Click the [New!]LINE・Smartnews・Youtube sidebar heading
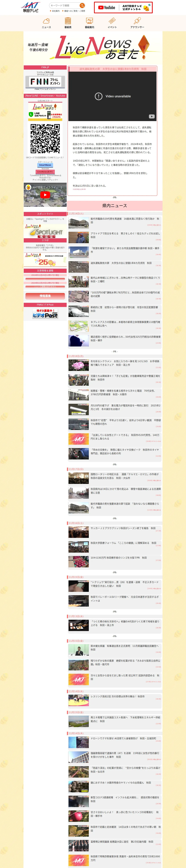Screen dimensions: 186x868 (45, 96)
